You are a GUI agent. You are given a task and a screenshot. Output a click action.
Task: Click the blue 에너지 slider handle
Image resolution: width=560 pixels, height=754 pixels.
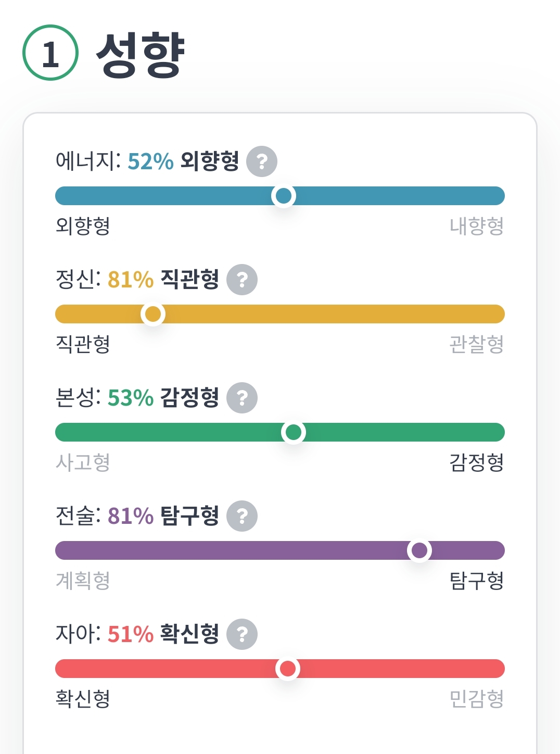[x=284, y=196]
